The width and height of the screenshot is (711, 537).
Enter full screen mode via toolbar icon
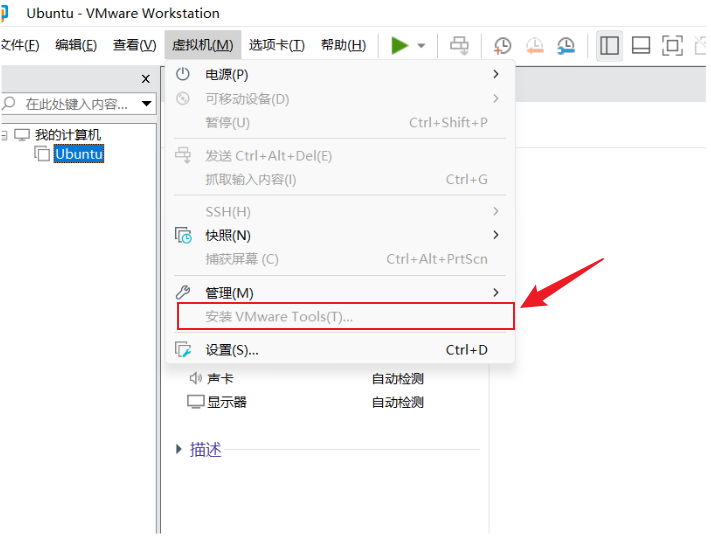[x=673, y=45]
